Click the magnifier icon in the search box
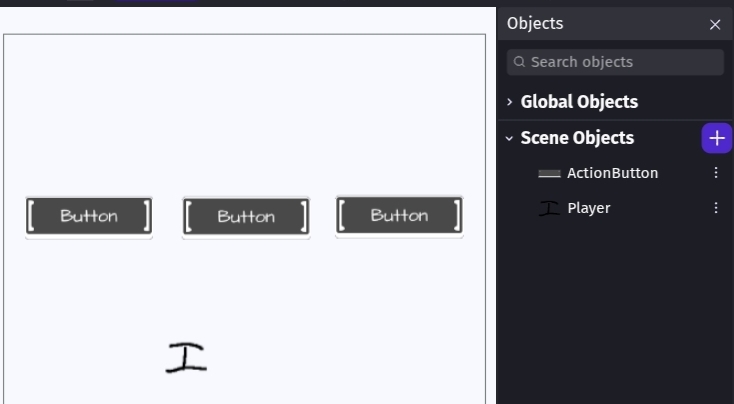The width and height of the screenshot is (734, 404). coord(519,62)
